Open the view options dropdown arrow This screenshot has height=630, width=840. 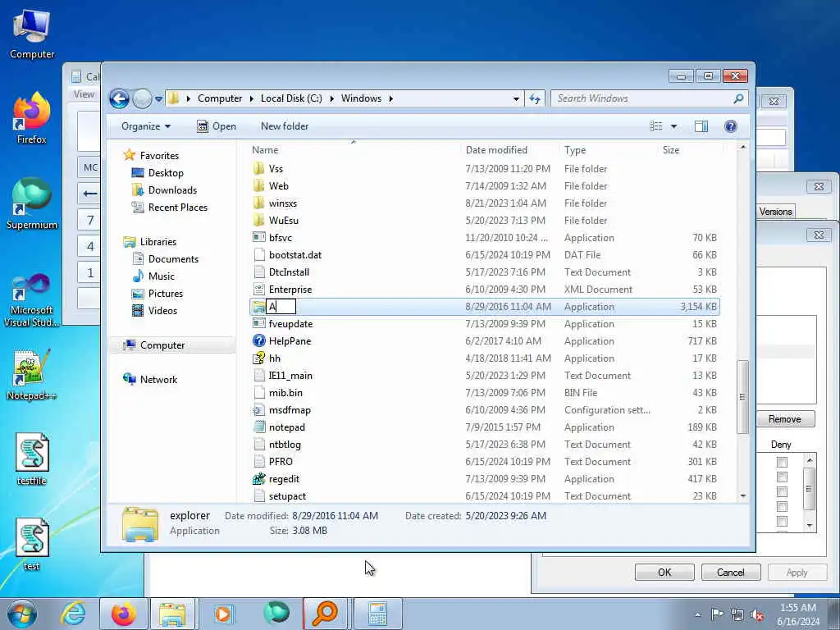click(x=674, y=126)
